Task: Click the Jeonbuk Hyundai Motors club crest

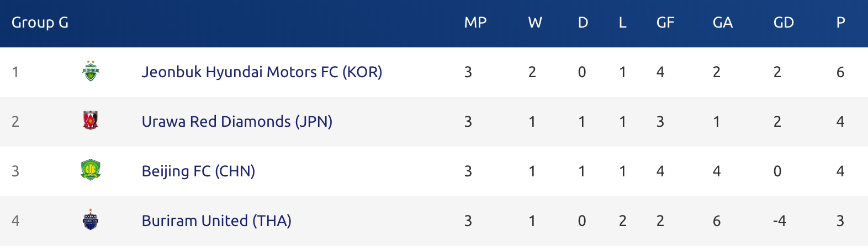Action: [91, 71]
